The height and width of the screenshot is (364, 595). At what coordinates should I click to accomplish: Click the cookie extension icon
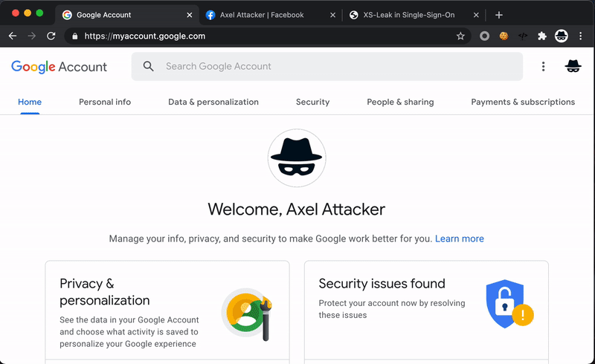[x=504, y=36]
